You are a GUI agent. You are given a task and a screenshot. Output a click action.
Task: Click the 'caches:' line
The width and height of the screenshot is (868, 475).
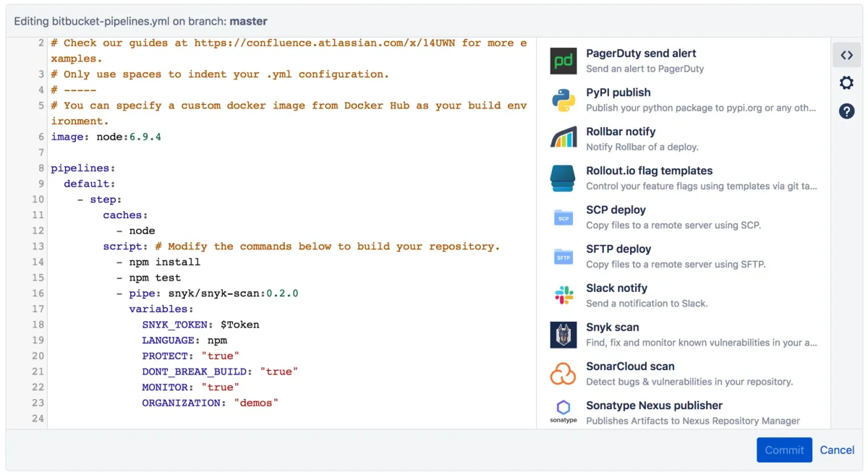point(125,215)
